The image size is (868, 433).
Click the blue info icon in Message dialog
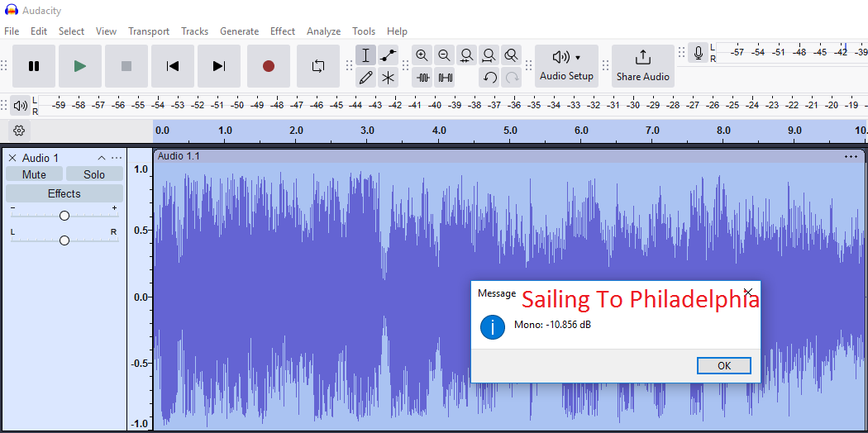pos(492,327)
